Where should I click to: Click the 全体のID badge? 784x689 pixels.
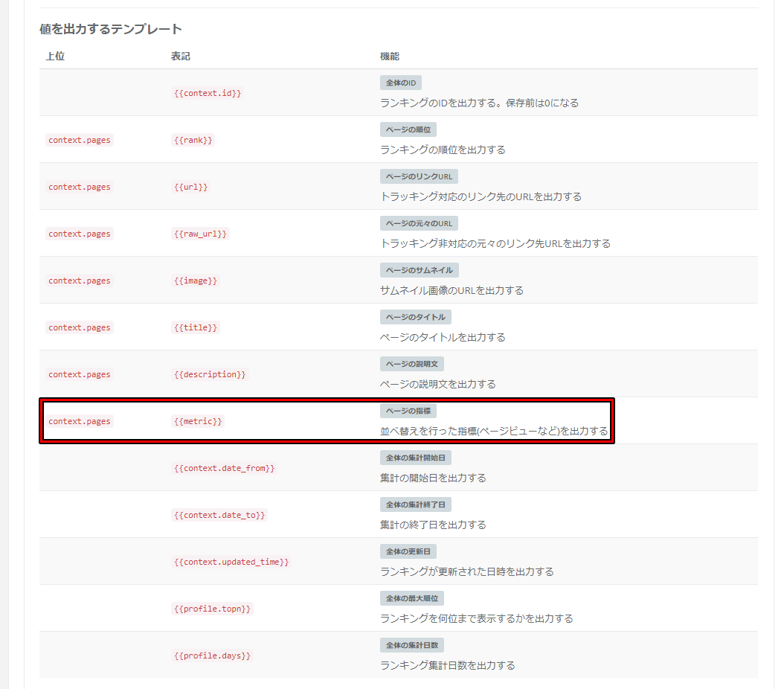tap(400, 83)
